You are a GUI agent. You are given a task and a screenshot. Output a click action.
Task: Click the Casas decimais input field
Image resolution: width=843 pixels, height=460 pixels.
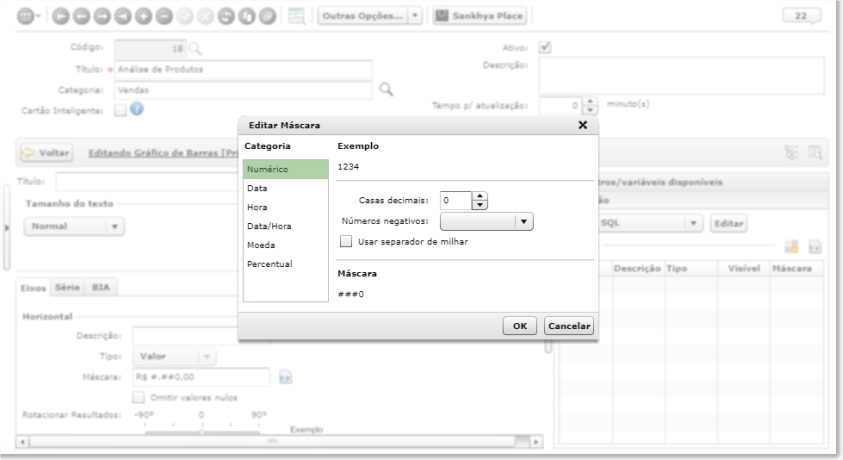[456, 200]
